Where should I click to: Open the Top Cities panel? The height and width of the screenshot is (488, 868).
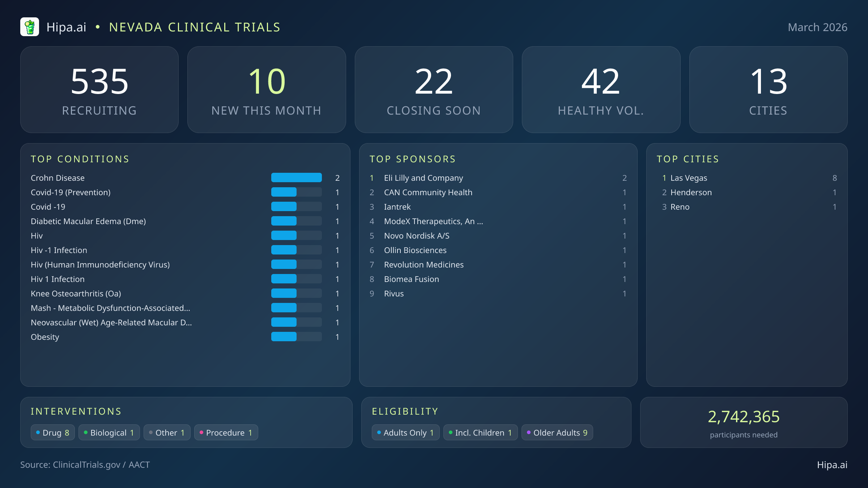click(688, 159)
